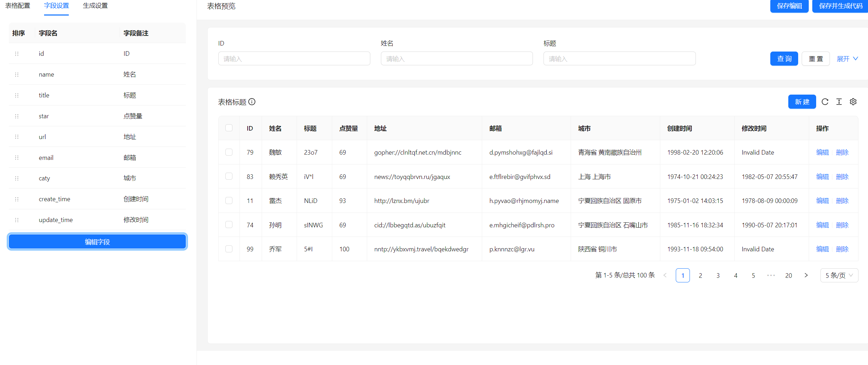Click the table refresh icon
Screen dimensions: 868x365
tap(825, 102)
